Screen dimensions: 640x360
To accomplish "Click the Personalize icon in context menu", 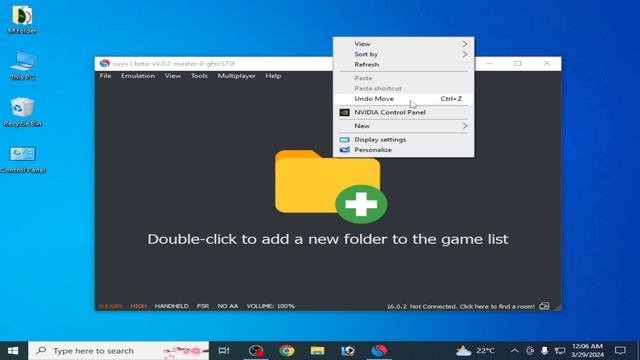I will coord(344,150).
